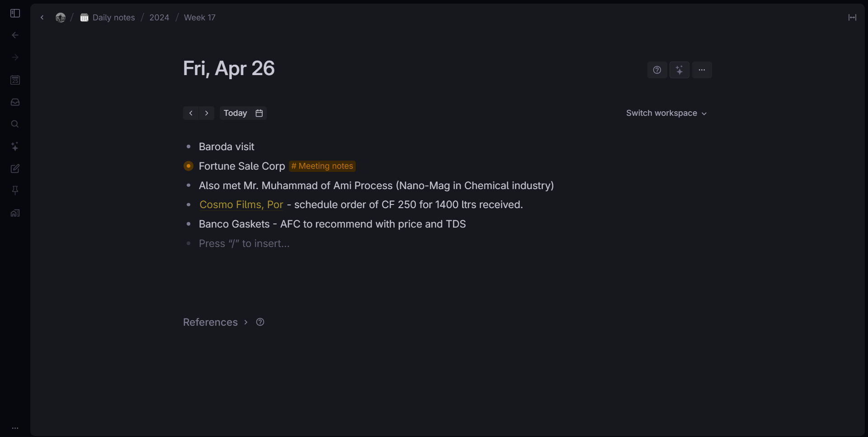Open the more options dots in the sidebar
Screen dimensions: 868x437
[15, 428]
